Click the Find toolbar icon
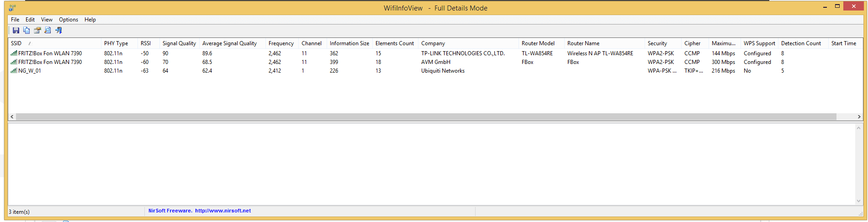Image resolution: width=868 pixels, height=222 pixels. [x=48, y=30]
